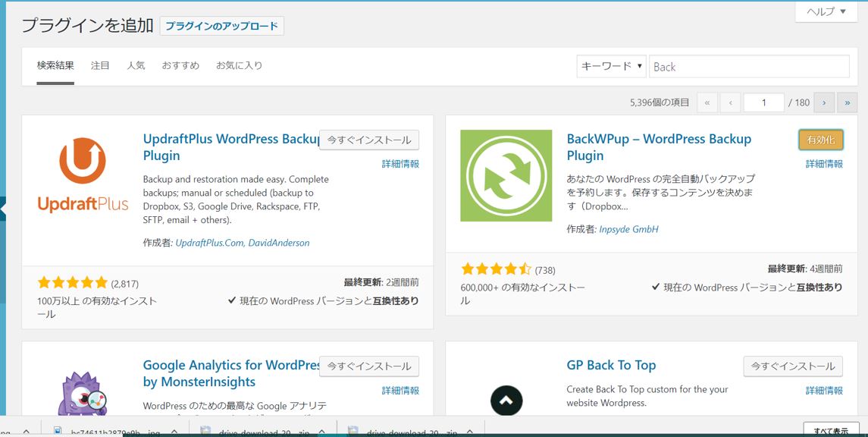868x437 pixels.
Task: Click the GP Back To Top description
Action: click(647, 396)
